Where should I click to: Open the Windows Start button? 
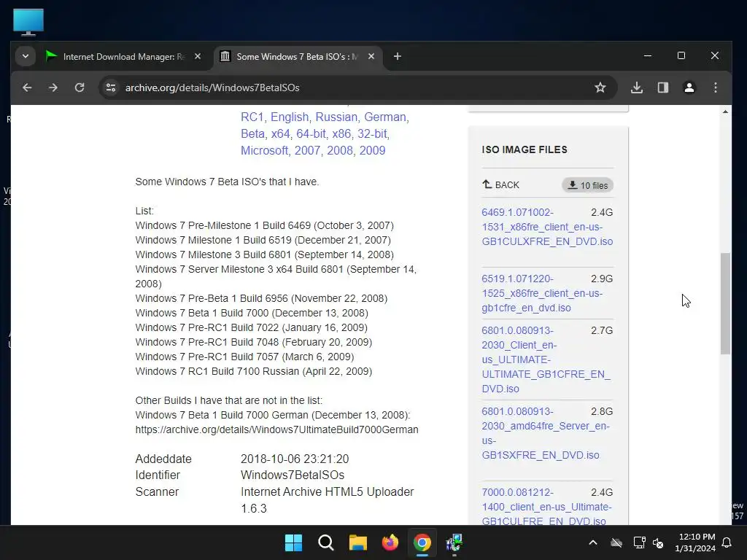[x=293, y=542]
